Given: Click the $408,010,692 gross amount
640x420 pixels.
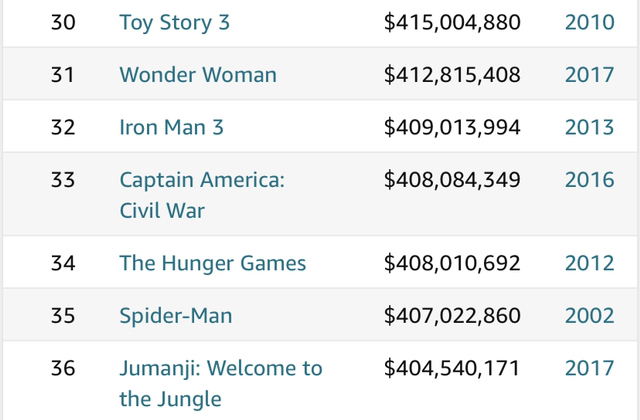Looking at the screenshot, I should [452, 263].
